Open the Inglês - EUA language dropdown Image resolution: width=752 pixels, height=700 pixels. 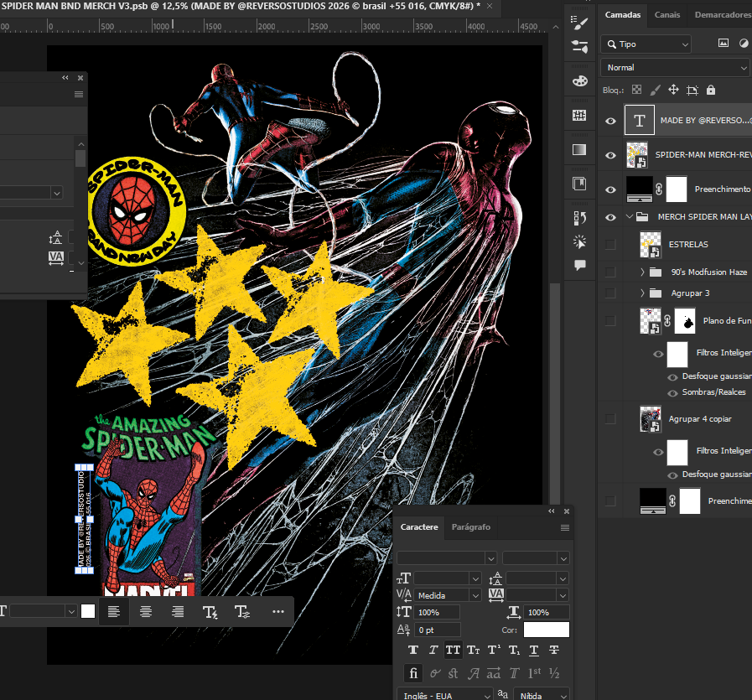[444, 695]
